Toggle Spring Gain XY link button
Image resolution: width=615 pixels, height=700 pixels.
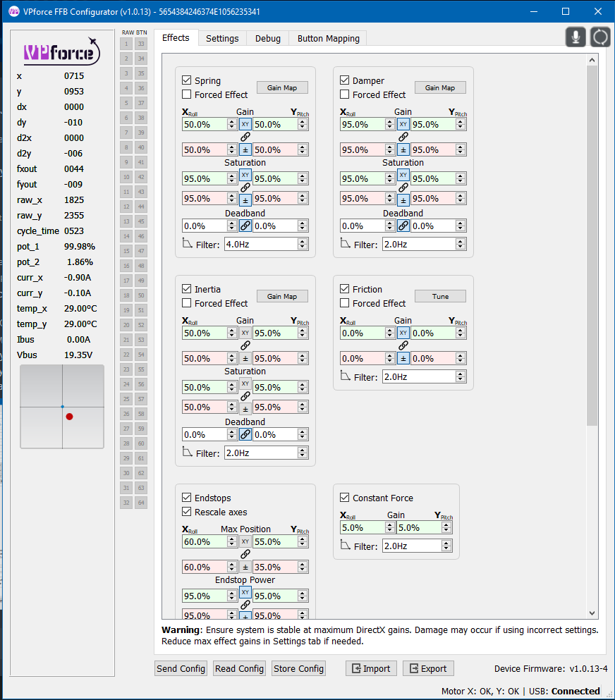click(245, 124)
